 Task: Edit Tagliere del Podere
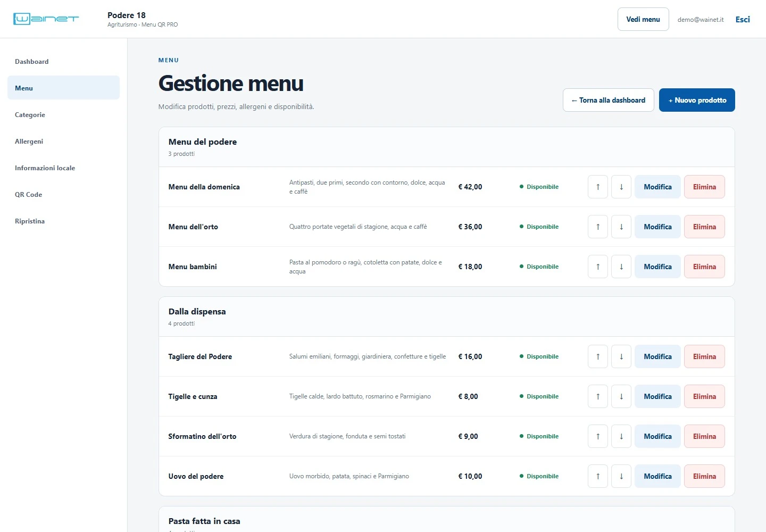(657, 356)
